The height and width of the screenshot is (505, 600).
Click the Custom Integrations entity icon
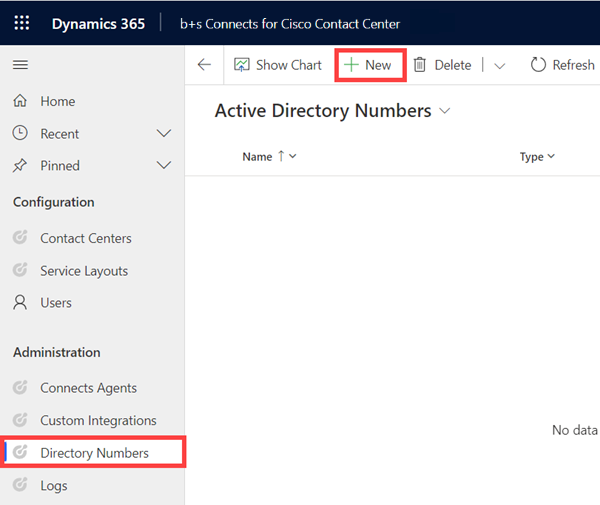point(20,420)
